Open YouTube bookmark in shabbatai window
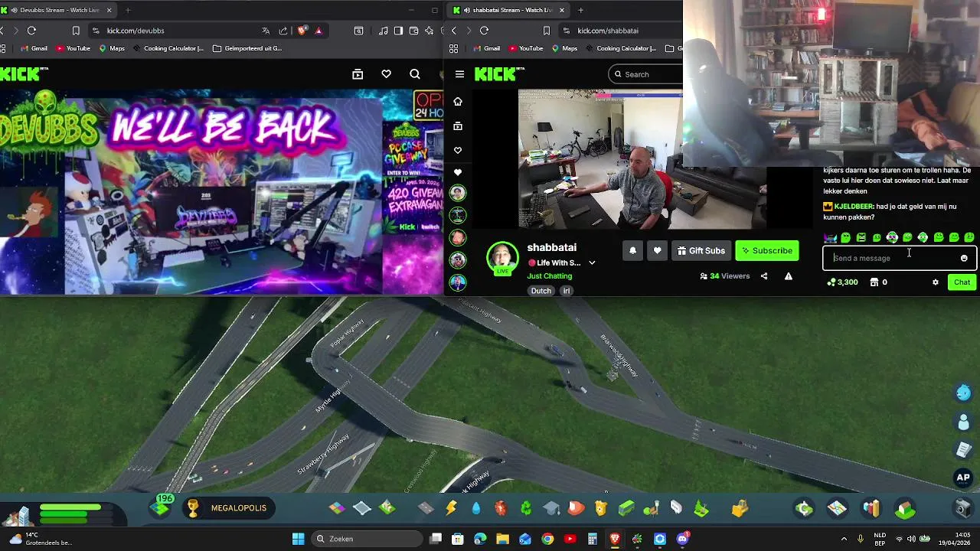 (524, 48)
